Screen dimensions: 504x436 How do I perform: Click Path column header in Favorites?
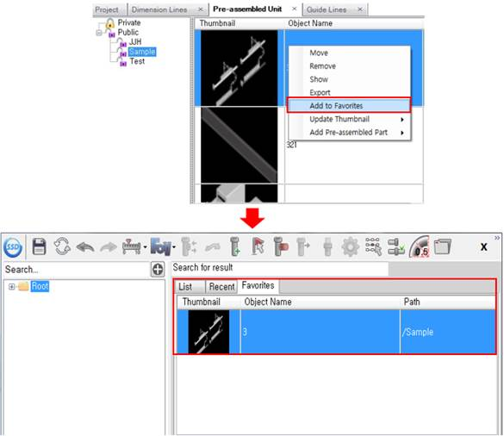pos(448,302)
